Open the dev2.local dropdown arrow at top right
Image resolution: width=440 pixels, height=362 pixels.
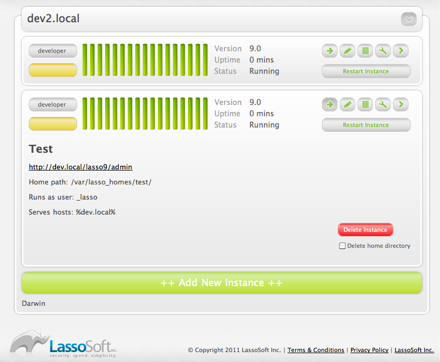click(x=409, y=19)
